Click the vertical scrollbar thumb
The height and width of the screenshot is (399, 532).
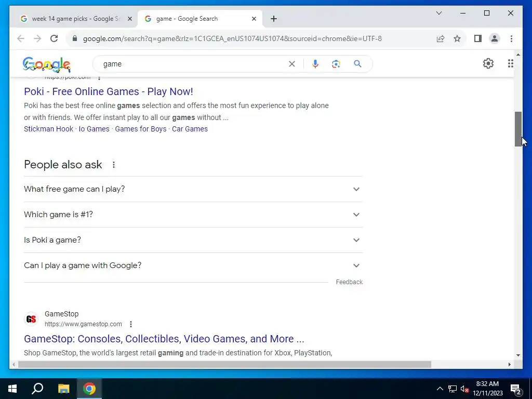click(x=518, y=129)
